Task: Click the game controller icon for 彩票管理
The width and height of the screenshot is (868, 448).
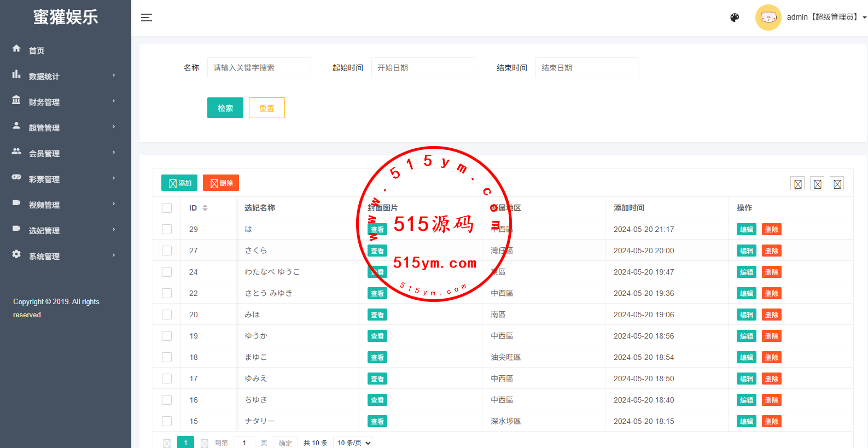Action: pyautogui.click(x=16, y=177)
